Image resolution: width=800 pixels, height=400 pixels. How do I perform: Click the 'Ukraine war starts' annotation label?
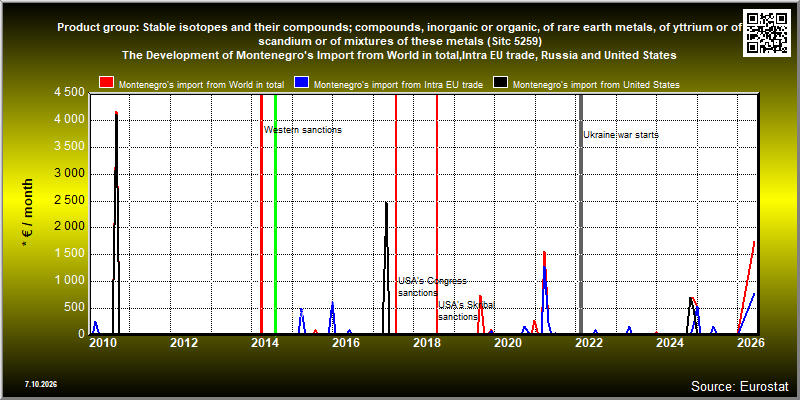click(621, 135)
